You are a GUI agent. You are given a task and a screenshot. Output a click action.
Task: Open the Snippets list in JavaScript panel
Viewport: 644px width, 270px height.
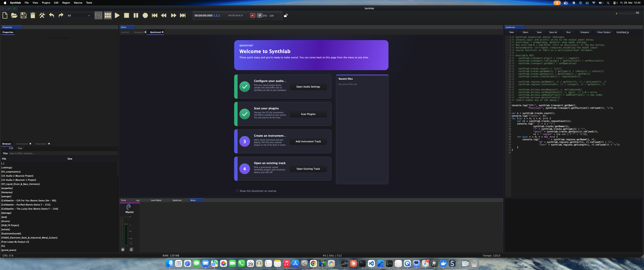pyautogui.click(x=584, y=32)
